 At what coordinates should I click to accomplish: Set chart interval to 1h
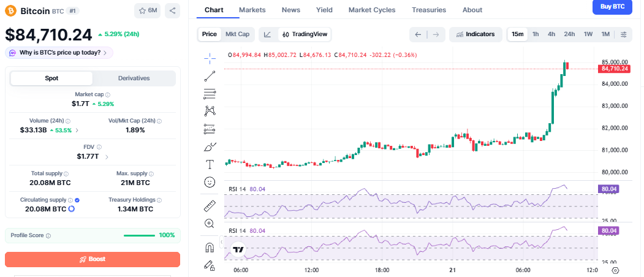click(536, 34)
